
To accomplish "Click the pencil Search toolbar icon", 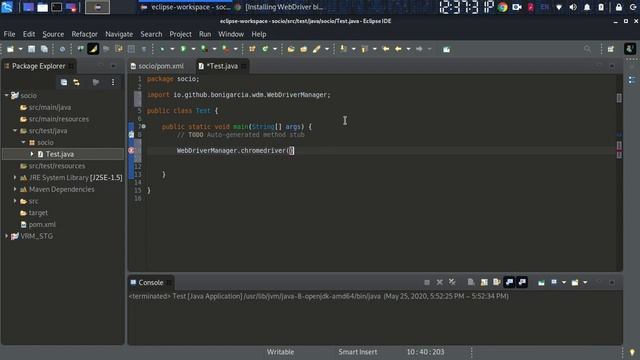I will [x=316, y=49].
